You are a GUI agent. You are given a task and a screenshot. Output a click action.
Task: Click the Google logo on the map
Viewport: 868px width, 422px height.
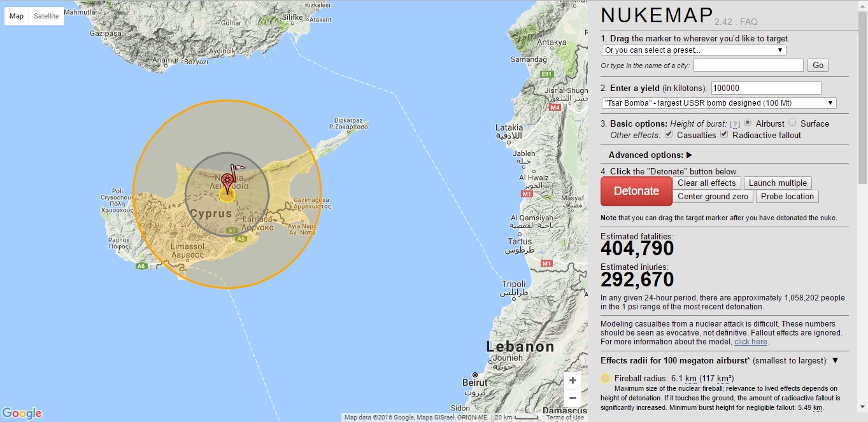[x=22, y=413]
